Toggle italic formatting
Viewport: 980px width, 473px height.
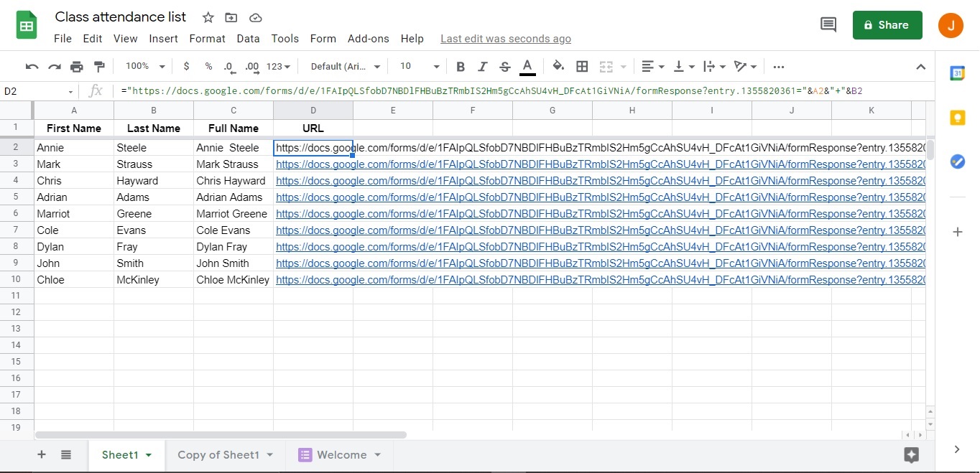pos(483,67)
